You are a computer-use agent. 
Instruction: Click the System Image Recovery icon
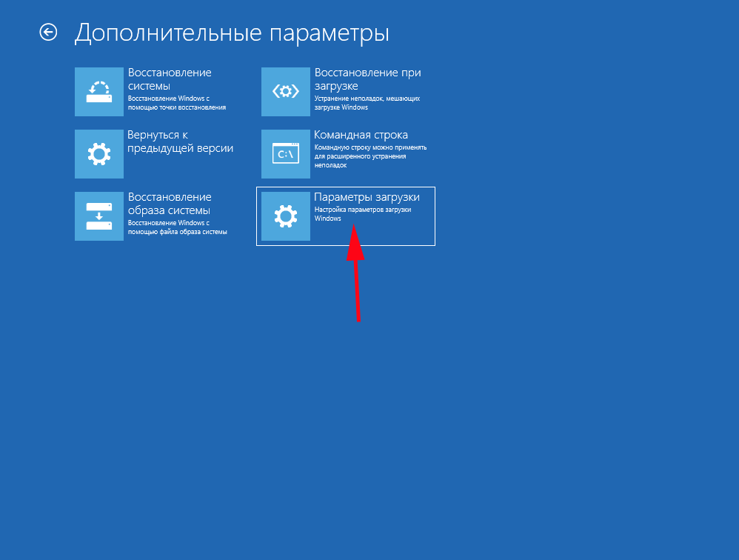coord(99,216)
